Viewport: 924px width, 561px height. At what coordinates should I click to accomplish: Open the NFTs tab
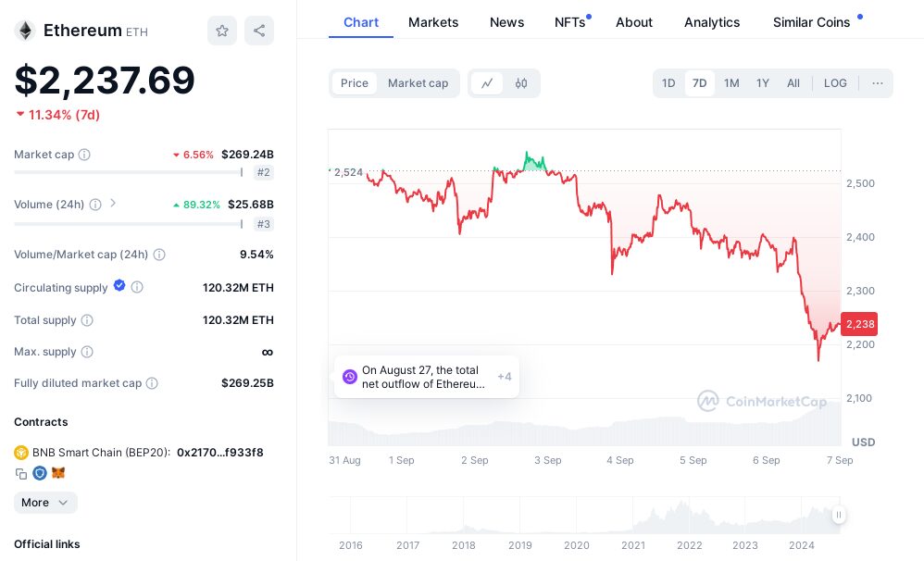point(571,22)
